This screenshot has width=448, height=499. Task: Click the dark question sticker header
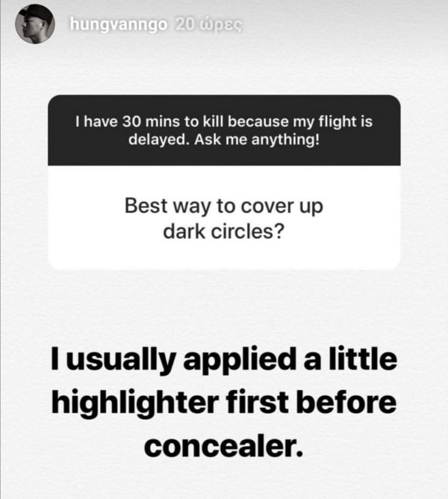(224, 130)
